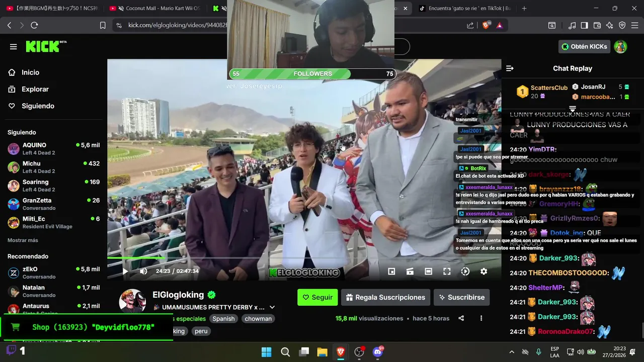Open Michu channel from following list
This screenshot has width=644, height=362.
coord(53,167)
